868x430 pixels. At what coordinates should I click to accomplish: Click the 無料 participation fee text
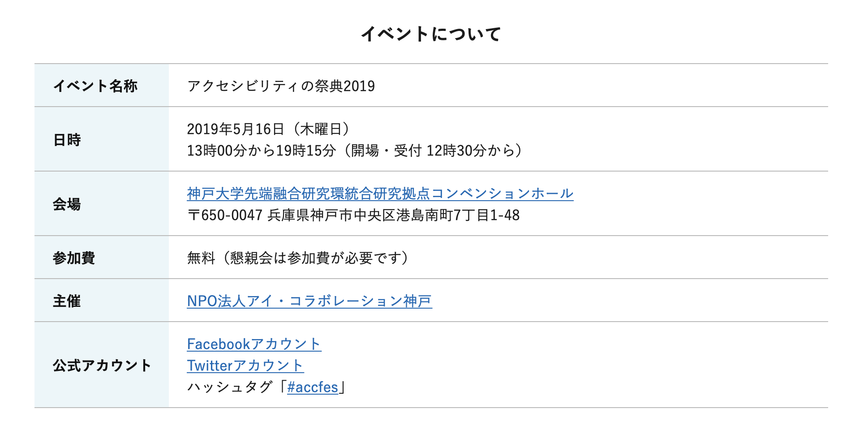click(201, 258)
